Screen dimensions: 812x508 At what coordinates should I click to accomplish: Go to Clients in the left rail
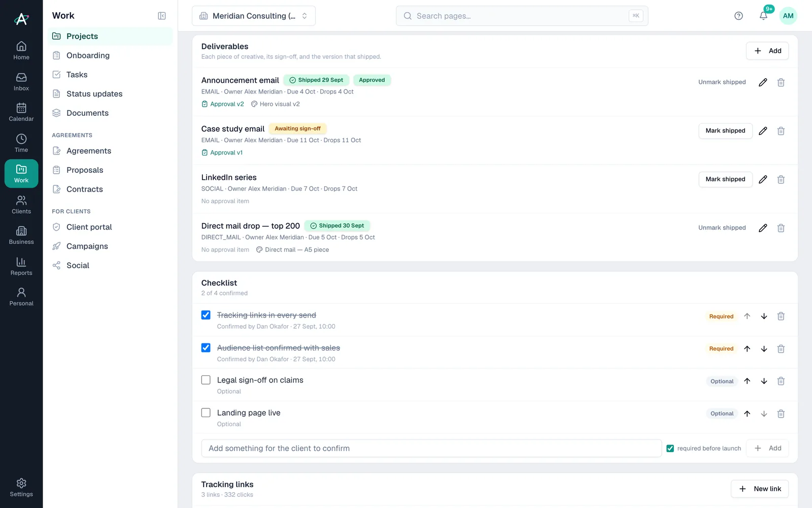point(21,205)
